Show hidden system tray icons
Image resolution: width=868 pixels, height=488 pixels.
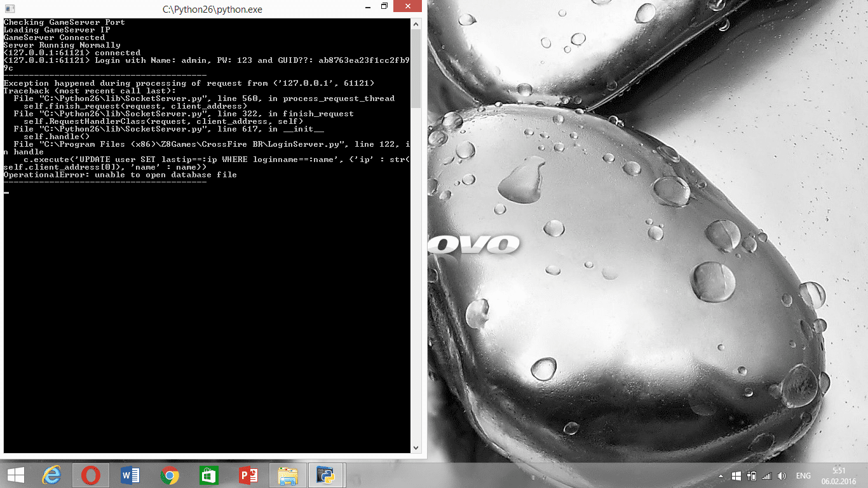[722, 476]
